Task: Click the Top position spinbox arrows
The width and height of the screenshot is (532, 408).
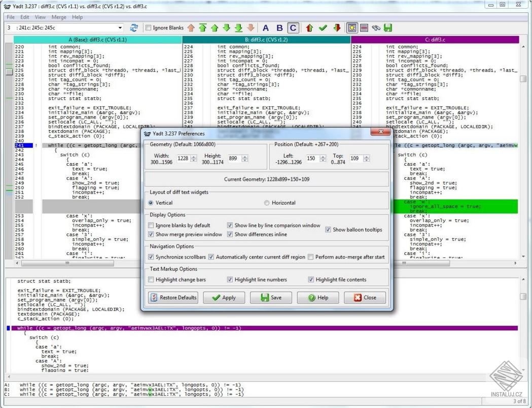Action: pos(366,158)
